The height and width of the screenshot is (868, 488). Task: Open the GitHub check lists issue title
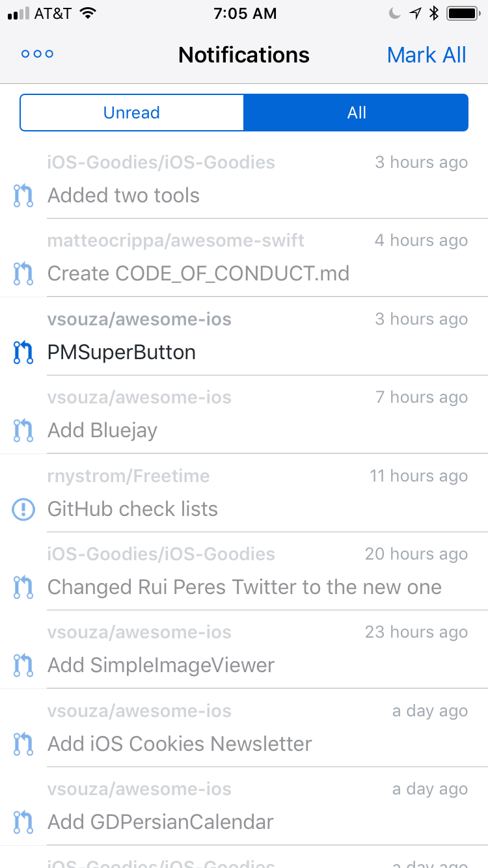click(x=133, y=509)
